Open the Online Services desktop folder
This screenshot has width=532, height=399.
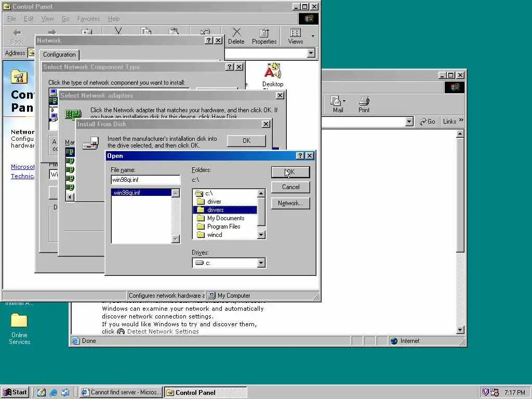point(19,329)
